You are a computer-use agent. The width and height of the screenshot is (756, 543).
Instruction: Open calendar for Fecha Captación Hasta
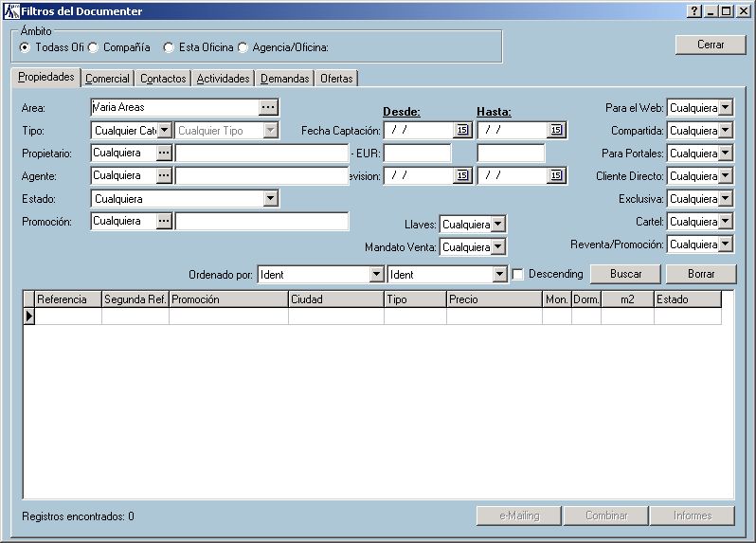click(x=556, y=130)
